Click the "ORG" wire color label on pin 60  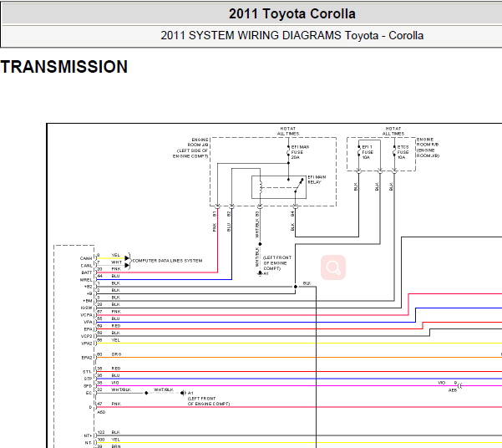(x=116, y=354)
